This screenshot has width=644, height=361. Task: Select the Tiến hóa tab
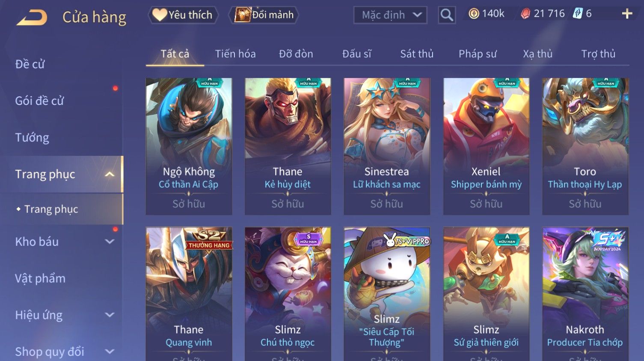[x=235, y=54]
